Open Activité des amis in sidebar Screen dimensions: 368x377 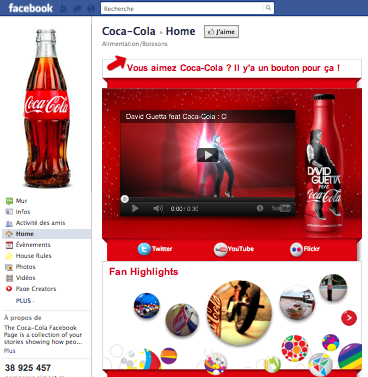tap(40, 223)
